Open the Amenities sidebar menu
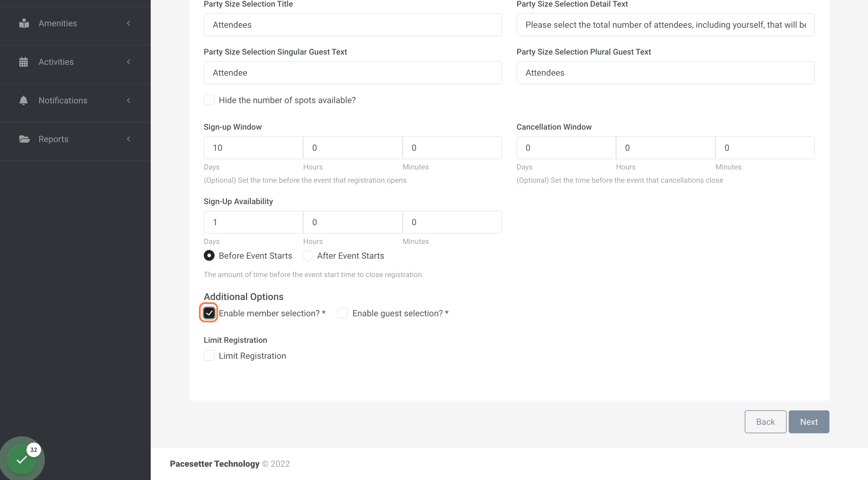 75,23
